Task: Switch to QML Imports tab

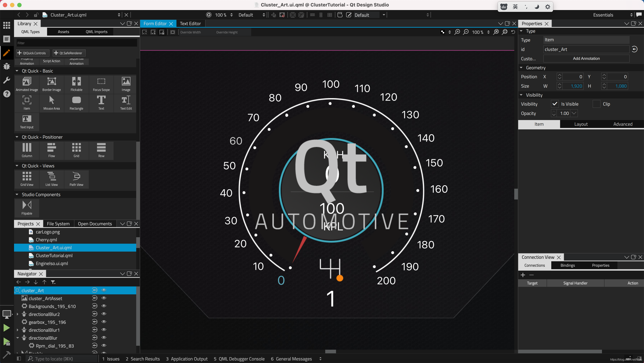Action: coord(96,32)
